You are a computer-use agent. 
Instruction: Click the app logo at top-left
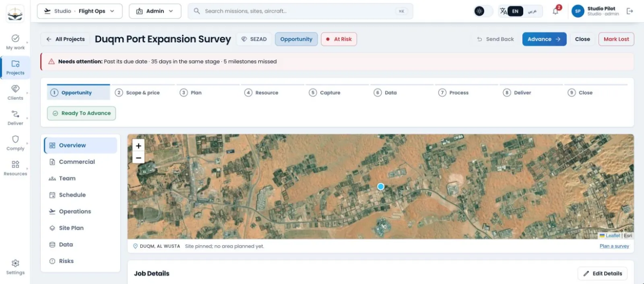coord(15,14)
